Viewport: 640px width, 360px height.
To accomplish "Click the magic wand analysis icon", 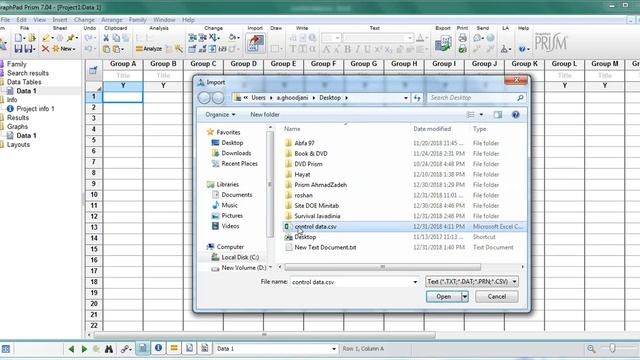I will click(179, 49).
